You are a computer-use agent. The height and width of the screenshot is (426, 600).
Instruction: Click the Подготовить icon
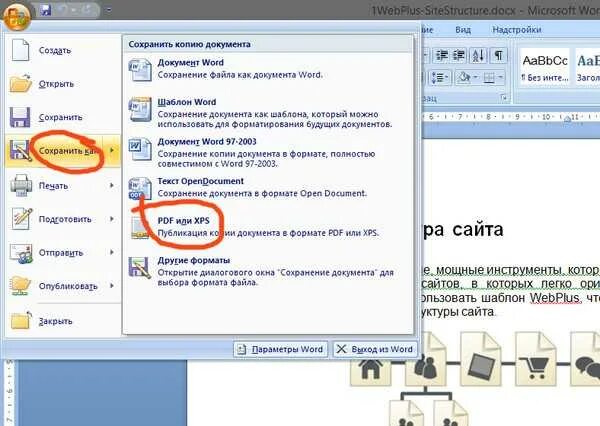coord(21,219)
